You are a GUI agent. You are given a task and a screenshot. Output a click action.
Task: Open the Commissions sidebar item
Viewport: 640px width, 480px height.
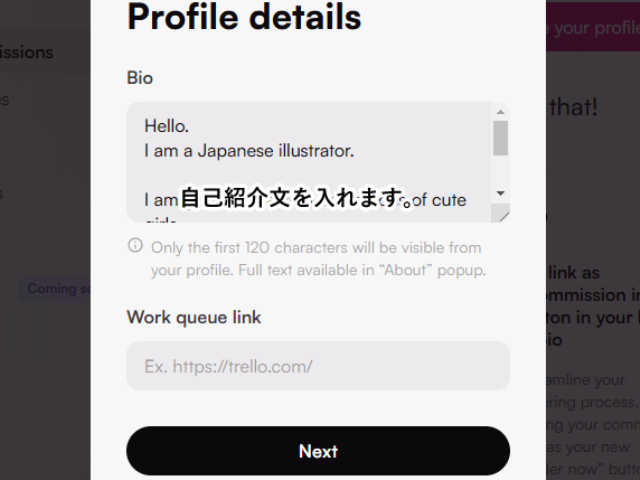26,51
